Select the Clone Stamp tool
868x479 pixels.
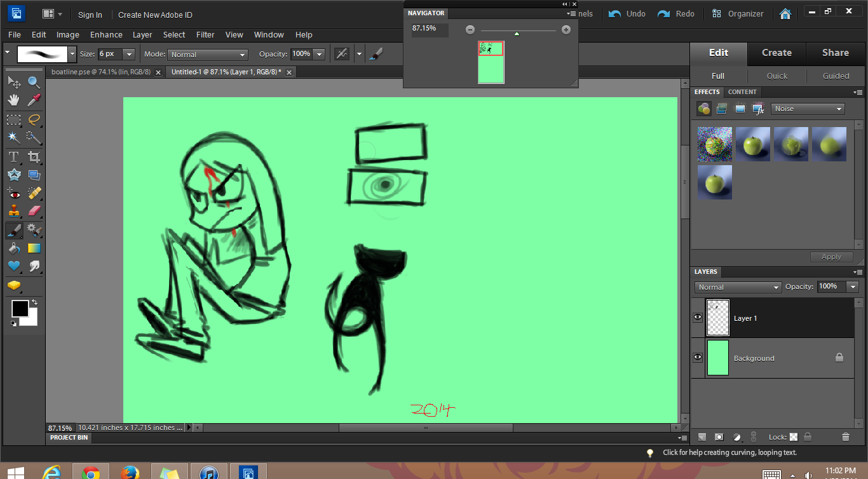14,211
